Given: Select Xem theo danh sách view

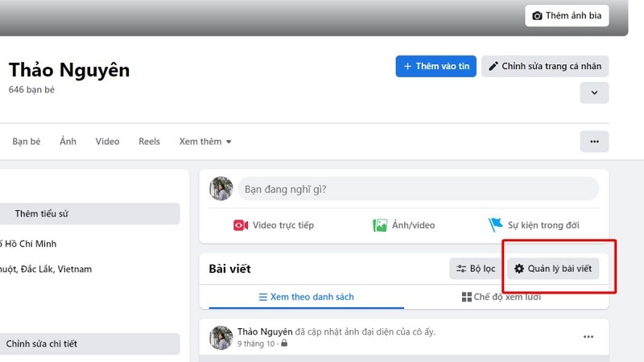Looking at the screenshot, I should click(x=307, y=297).
